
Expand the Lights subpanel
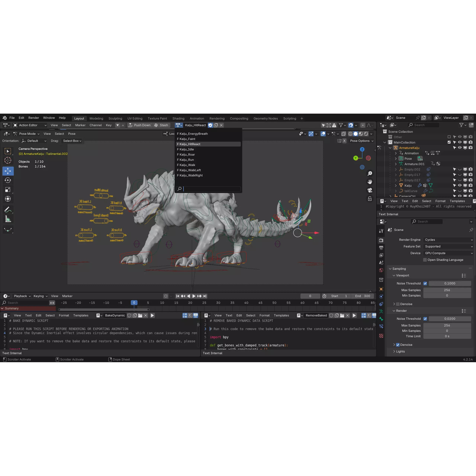[x=399, y=351]
